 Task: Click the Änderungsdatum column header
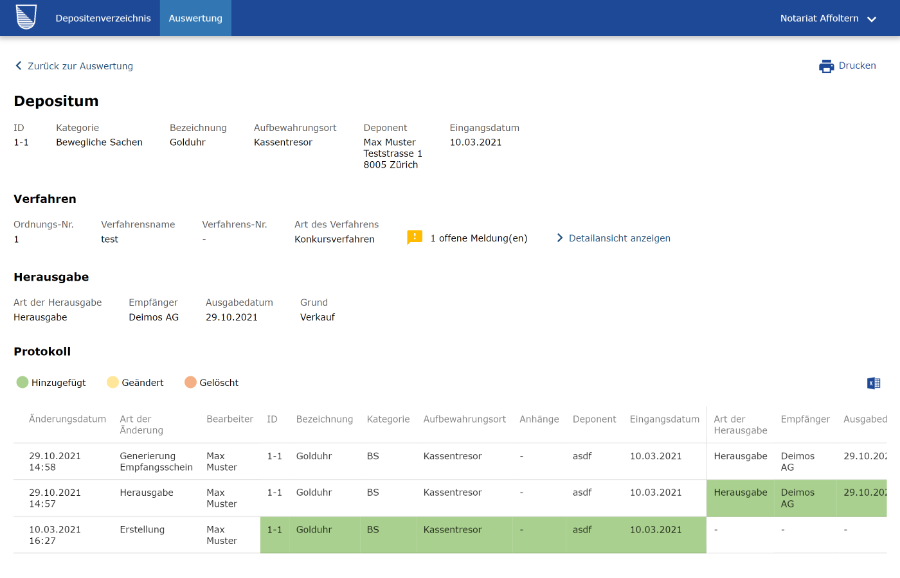click(67, 419)
